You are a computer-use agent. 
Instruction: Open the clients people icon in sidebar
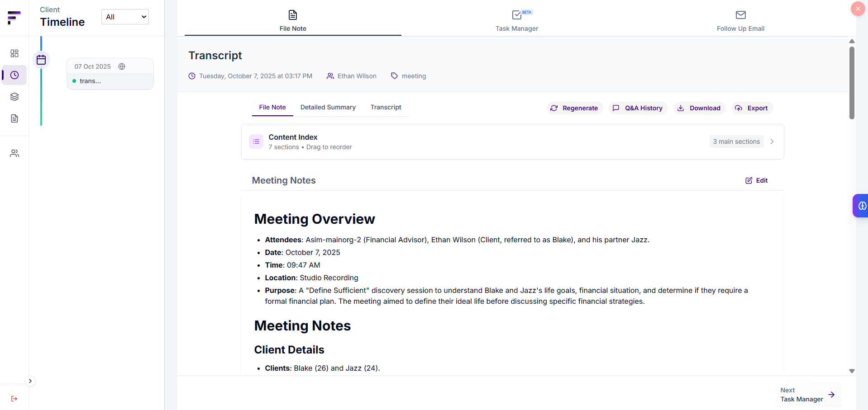14,153
